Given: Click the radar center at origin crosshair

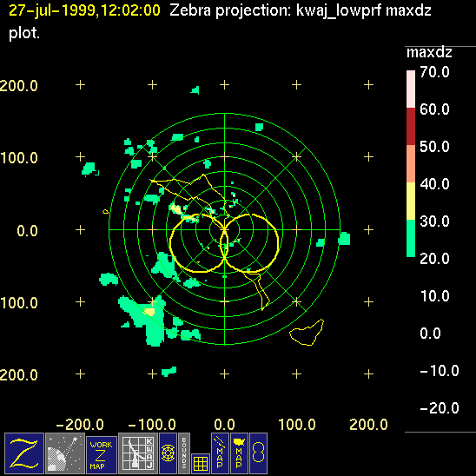Looking at the screenshot, I should click(x=224, y=230).
